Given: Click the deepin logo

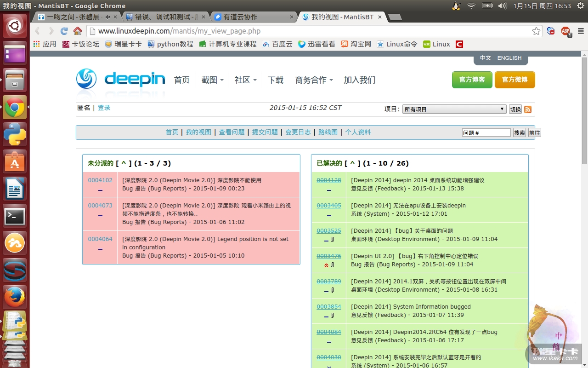Looking at the screenshot, I should [x=120, y=79].
